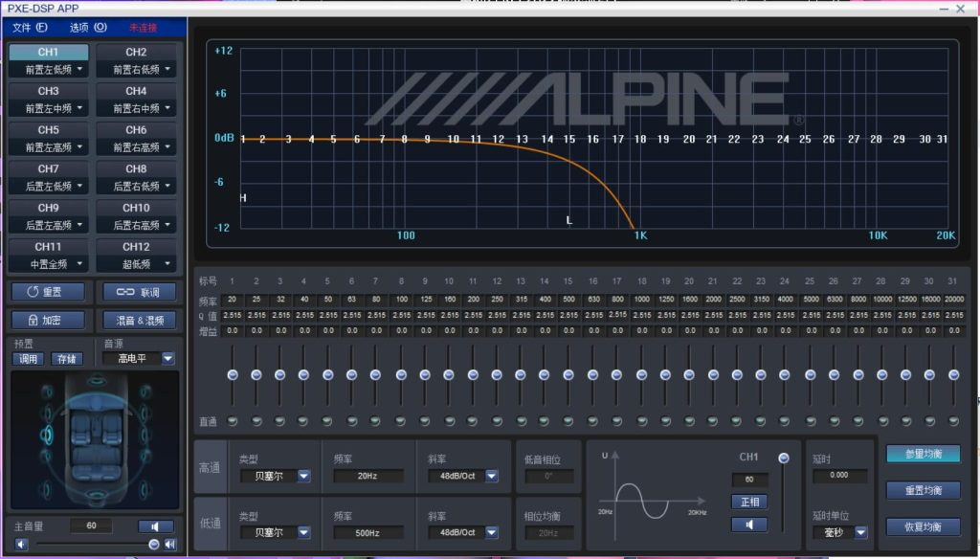Click the 加密 lock encryption button
This screenshot has width=980, height=559.
coord(48,321)
